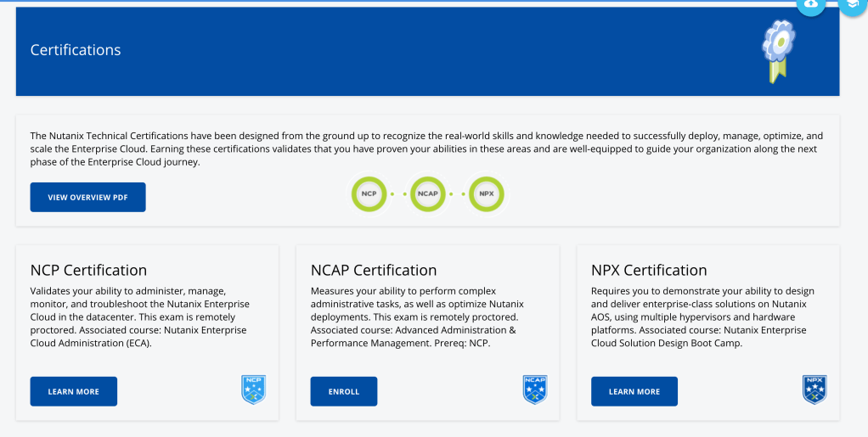
Task: Select the NPX circle badge
Action: click(487, 193)
